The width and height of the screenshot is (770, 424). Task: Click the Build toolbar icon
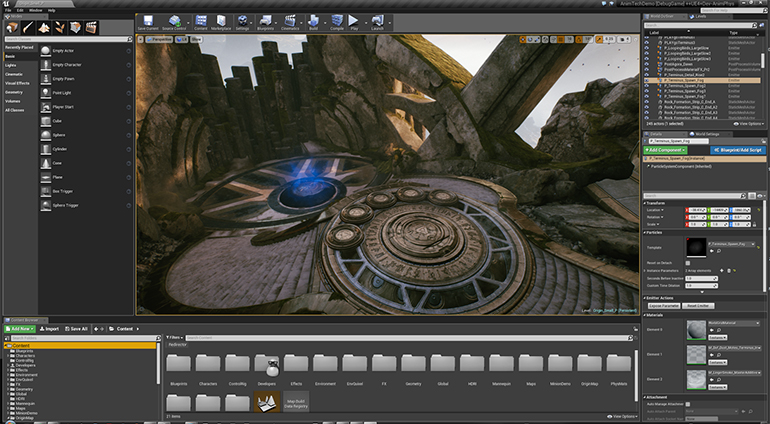click(x=313, y=21)
